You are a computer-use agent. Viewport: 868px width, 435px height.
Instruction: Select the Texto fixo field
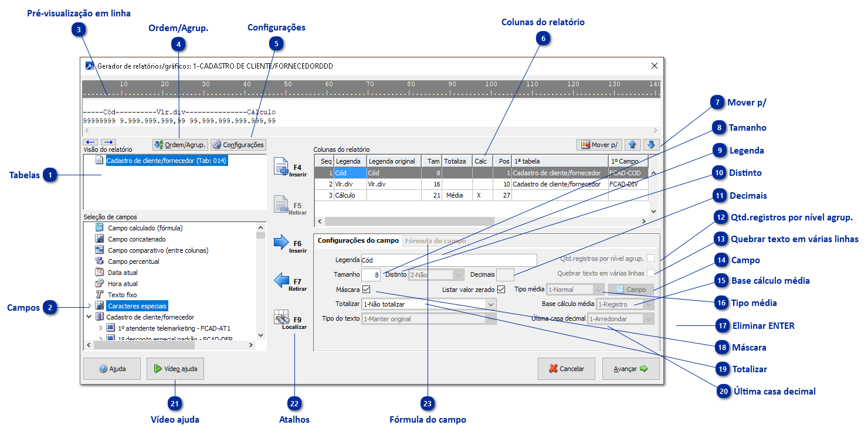pos(122,295)
